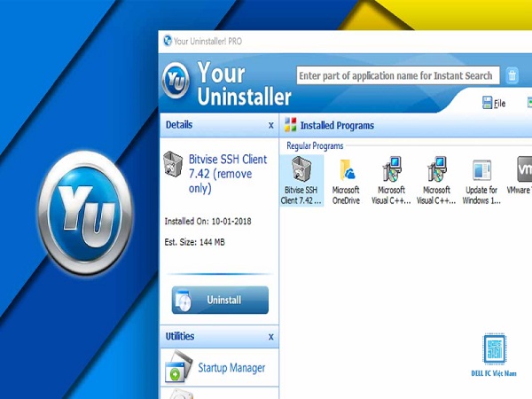
Task: Select the Microsoft OneDrive program icon
Action: (x=346, y=181)
